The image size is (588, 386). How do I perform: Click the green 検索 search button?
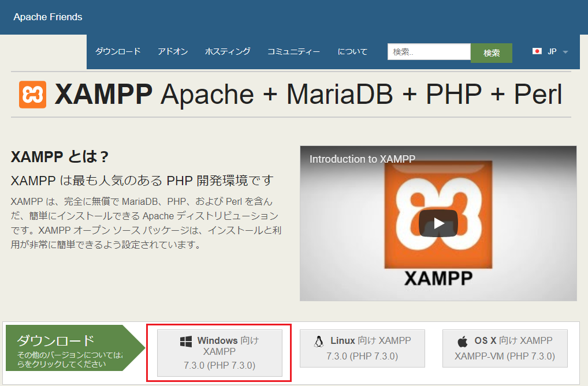491,53
